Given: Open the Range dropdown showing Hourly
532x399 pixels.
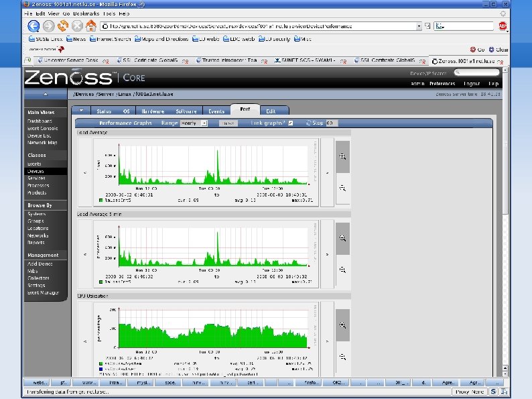Looking at the screenshot, I should click(x=194, y=123).
